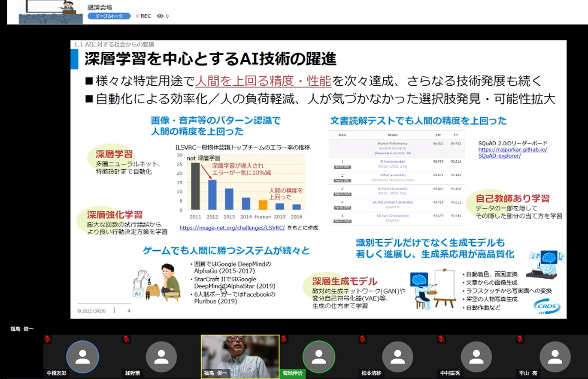Click the eye viewer count icon

tap(160, 16)
